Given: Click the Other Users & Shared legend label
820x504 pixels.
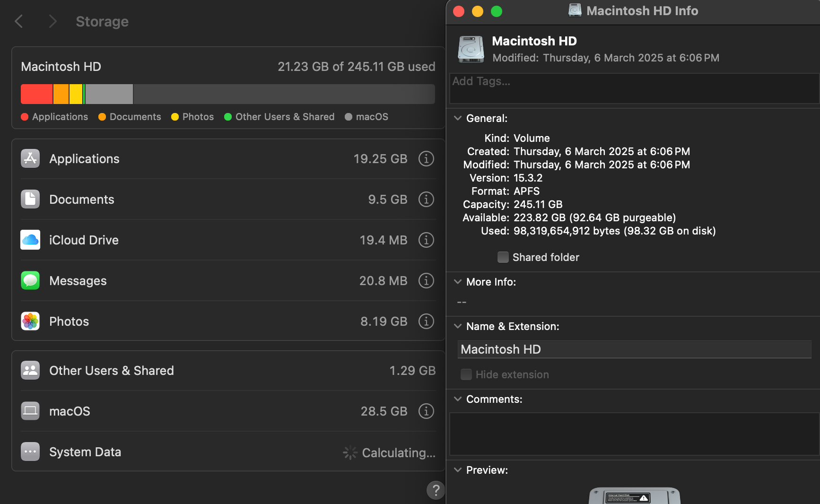Looking at the screenshot, I should coord(285,117).
